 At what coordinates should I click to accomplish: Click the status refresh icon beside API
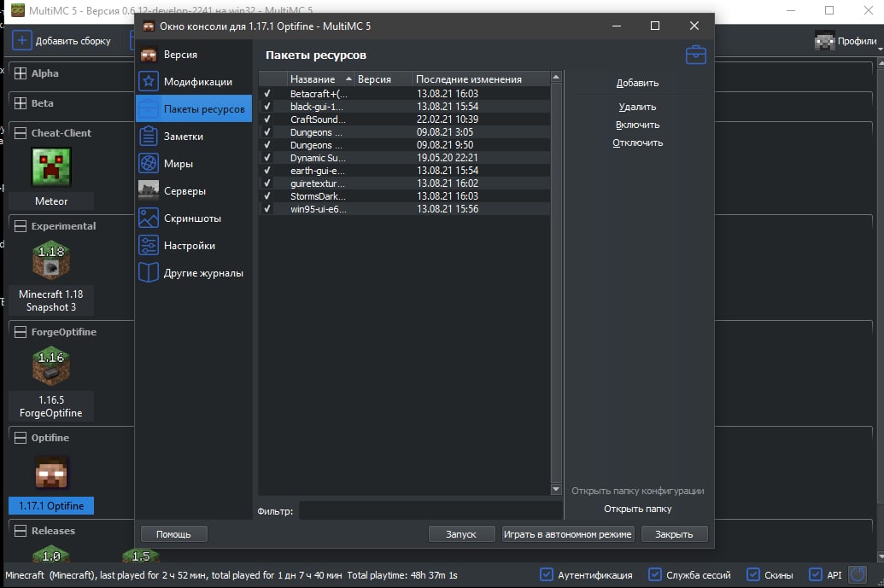858,575
